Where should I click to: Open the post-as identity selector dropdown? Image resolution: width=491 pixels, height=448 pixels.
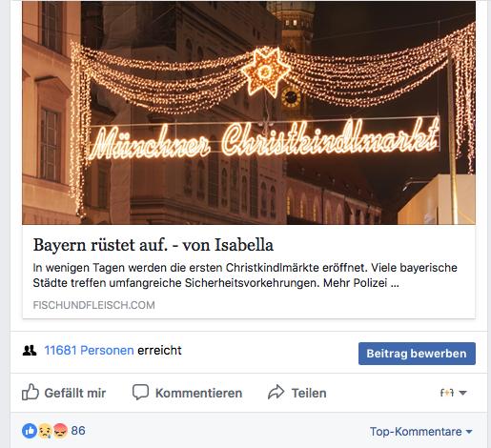click(x=453, y=393)
